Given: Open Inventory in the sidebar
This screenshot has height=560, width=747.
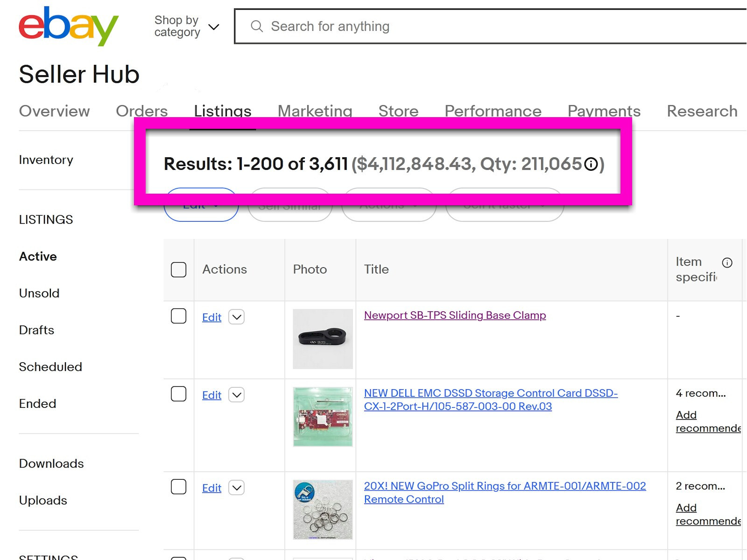Looking at the screenshot, I should pos(46,160).
